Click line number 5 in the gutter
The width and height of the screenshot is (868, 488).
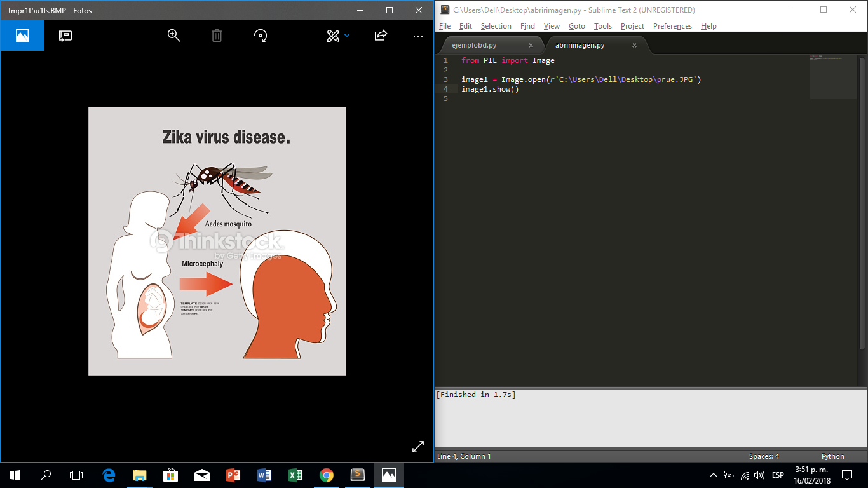point(445,98)
